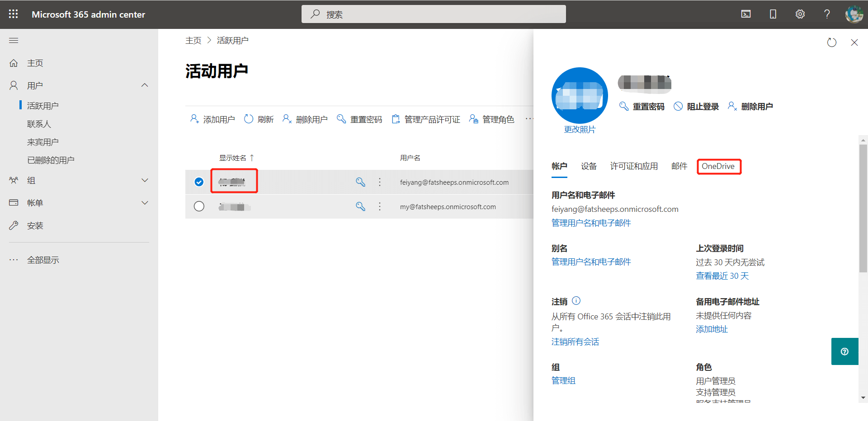Image resolution: width=868 pixels, height=421 pixels.
Task: Open the Cloud Shell icon in header
Action: pyautogui.click(x=746, y=14)
